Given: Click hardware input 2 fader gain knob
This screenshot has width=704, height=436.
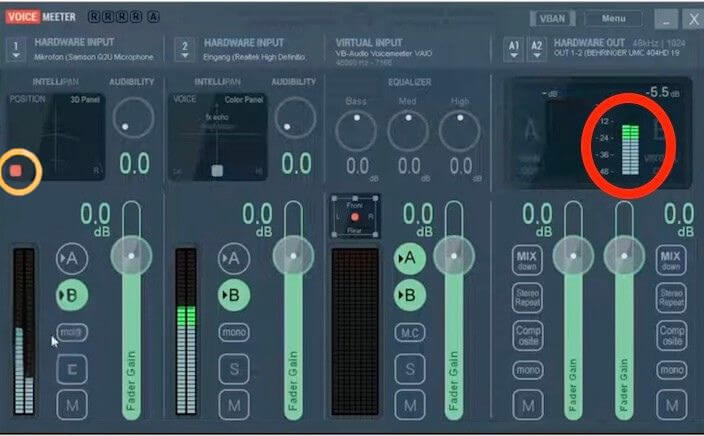Looking at the screenshot, I should (293, 256).
